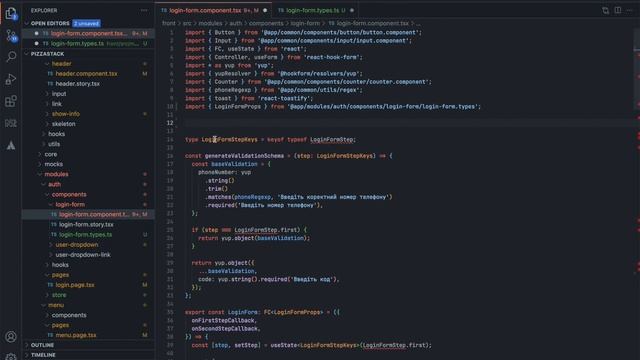640x360 pixels.
Task: Open header.story.tsx file
Action: [78, 84]
